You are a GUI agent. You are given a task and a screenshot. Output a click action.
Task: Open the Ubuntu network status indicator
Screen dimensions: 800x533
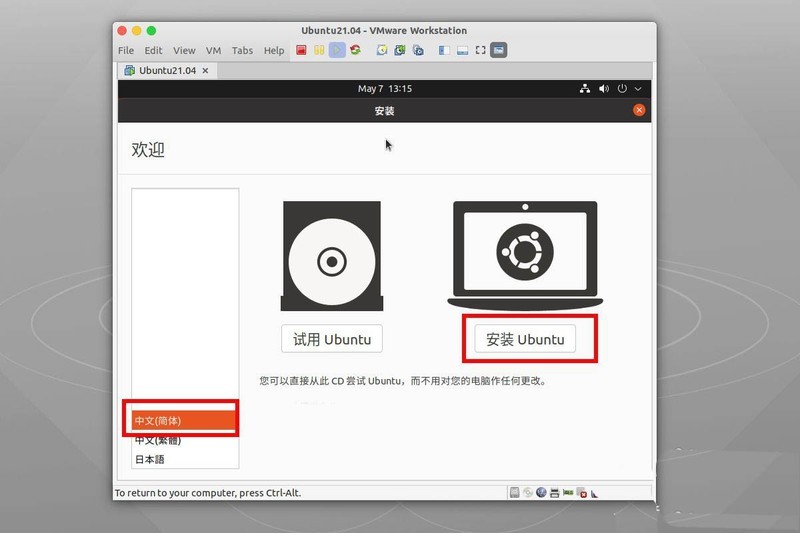tap(585, 89)
